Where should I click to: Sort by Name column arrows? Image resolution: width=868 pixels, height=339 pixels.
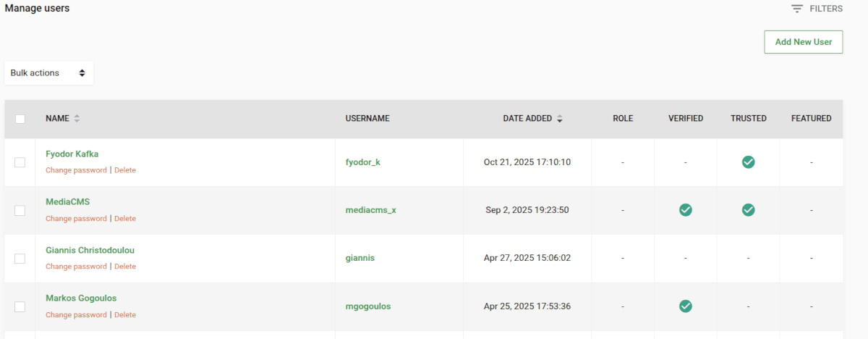(77, 119)
